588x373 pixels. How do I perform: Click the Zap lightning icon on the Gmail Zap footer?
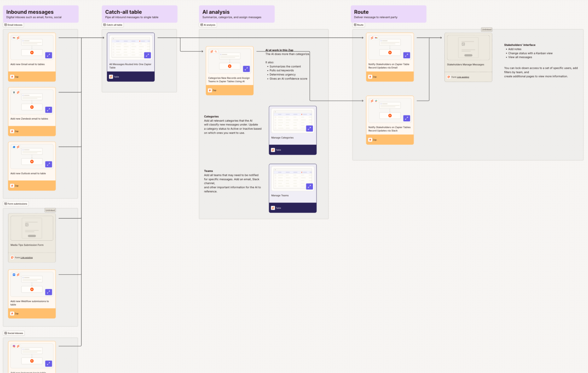(x=12, y=77)
